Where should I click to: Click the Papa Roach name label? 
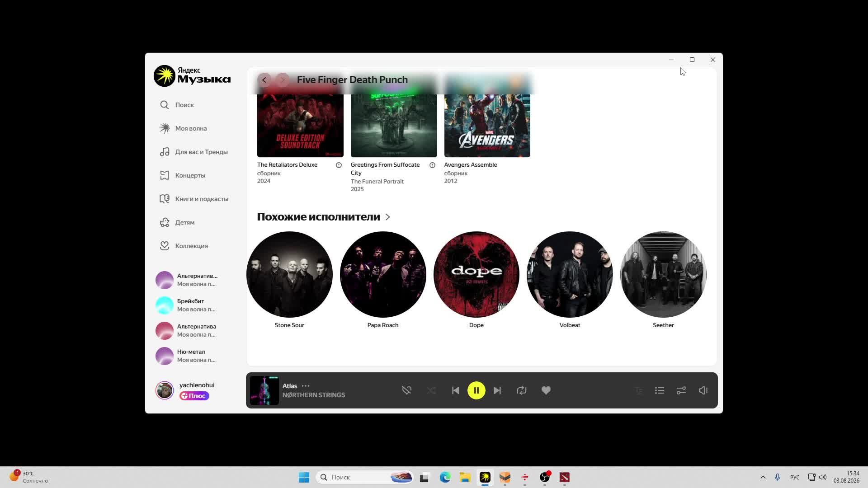(383, 325)
